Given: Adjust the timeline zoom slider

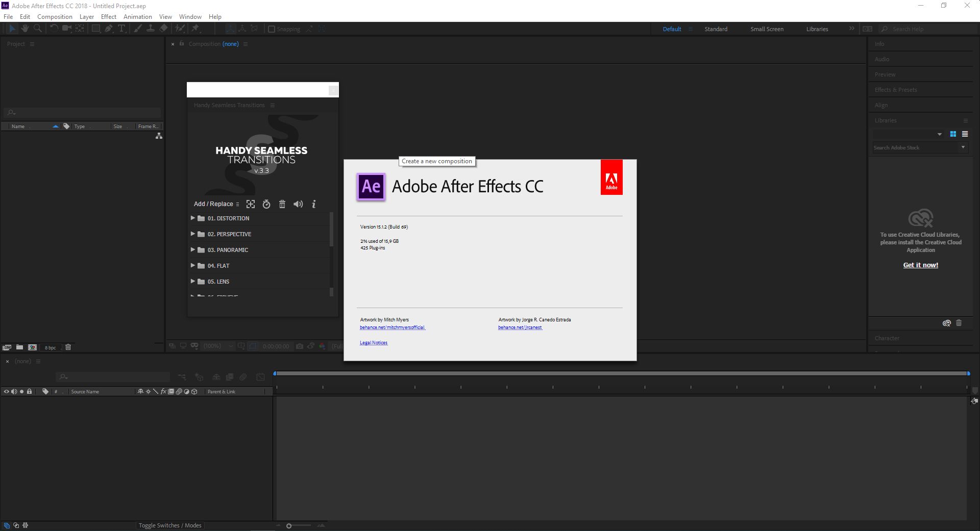Looking at the screenshot, I should tap(289, 526).
